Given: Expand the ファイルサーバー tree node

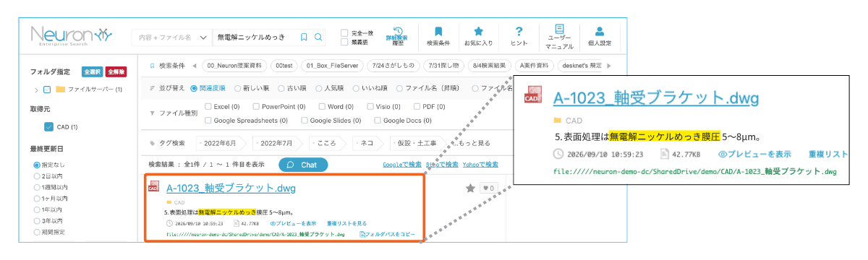Looking at the screenshot, I should point(36,90).
